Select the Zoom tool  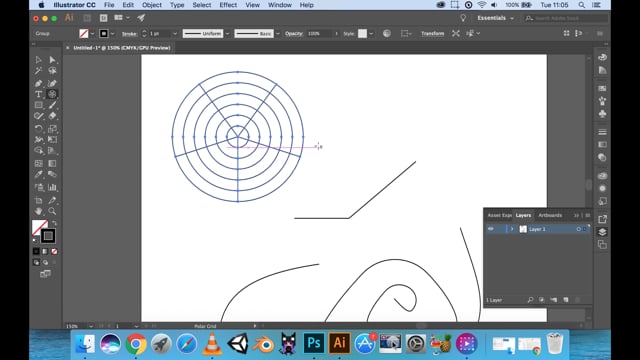tap(52, 211)
